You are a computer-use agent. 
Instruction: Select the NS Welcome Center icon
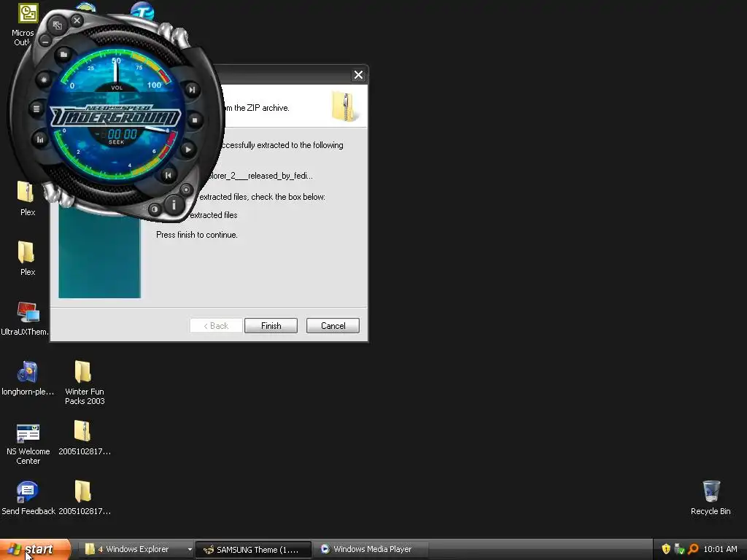[x=28, y=444]
